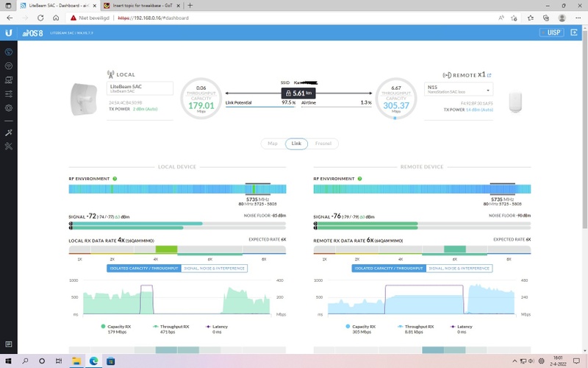Open the System gear sidebar icon
The width and height of the screenshot is (588, 368).
tap(9, 108)
